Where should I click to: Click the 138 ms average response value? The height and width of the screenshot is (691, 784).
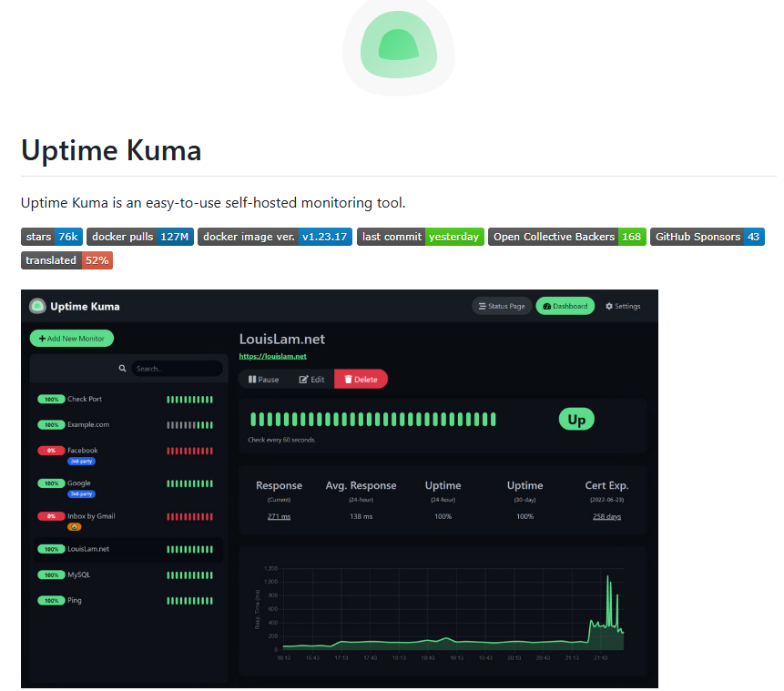pyautogui.click(x=361, y=516)
